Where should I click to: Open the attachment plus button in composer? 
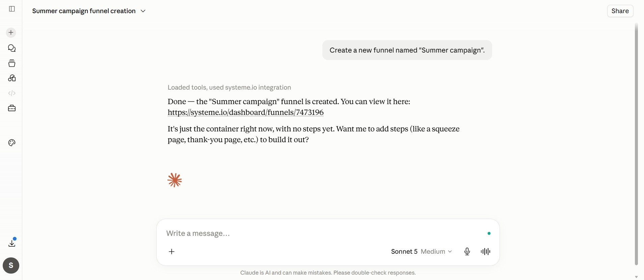click(x=171, y=252)
